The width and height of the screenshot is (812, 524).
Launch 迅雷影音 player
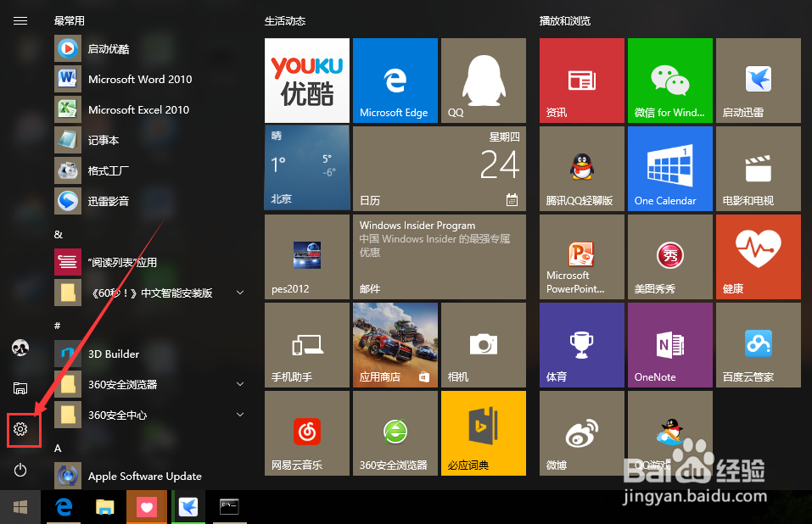(149, 201)
